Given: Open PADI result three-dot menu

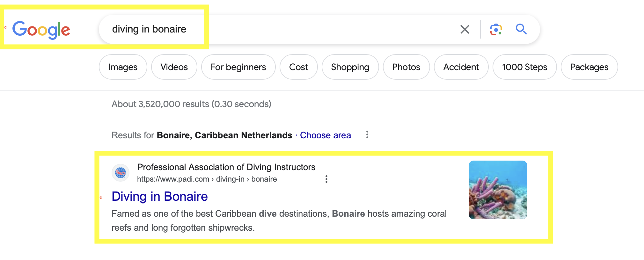Looking at the screenshot, I should (326, 179).
